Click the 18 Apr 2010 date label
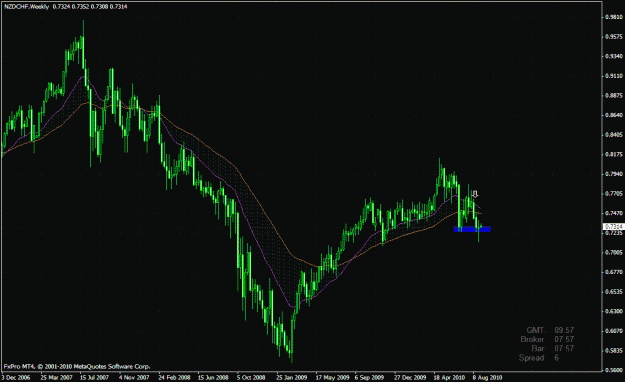The image size is (625, 382). click(x=449, y=377)
